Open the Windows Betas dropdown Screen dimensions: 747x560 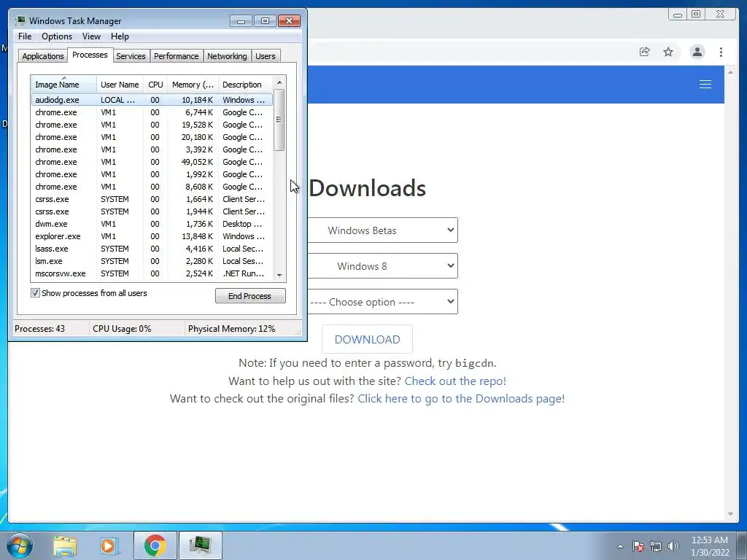point(383,230)
